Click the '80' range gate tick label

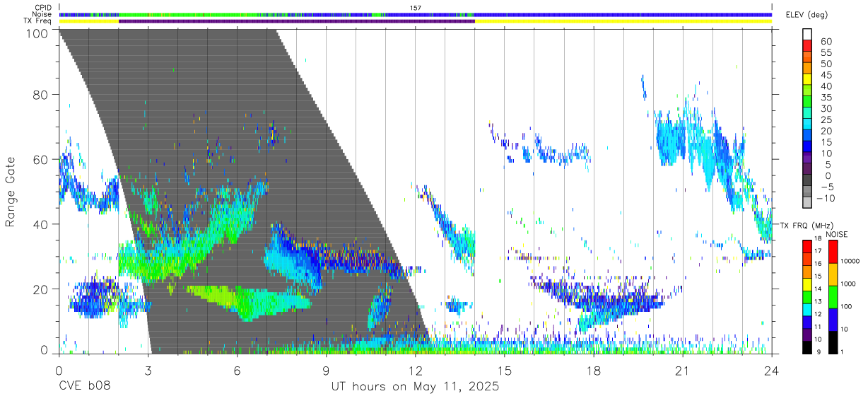(40, 95)
